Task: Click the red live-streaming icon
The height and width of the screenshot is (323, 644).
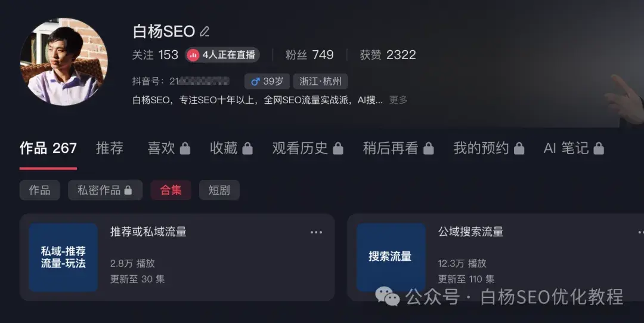Action: click(193, 55)
